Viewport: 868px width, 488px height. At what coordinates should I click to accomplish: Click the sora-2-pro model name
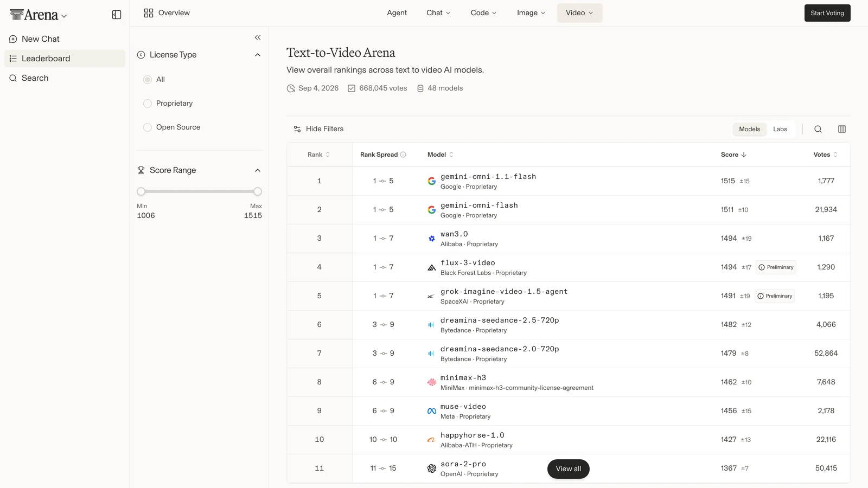pos(463,464)
